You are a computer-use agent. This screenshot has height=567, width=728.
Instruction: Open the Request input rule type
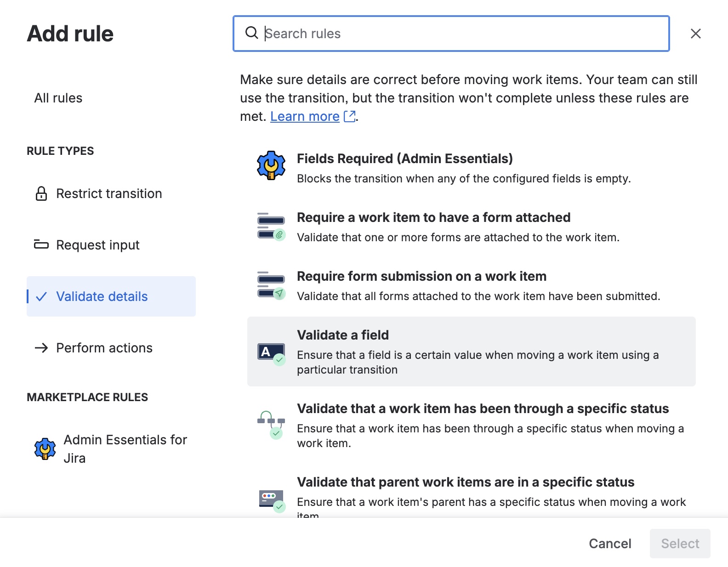click(111, 245)
